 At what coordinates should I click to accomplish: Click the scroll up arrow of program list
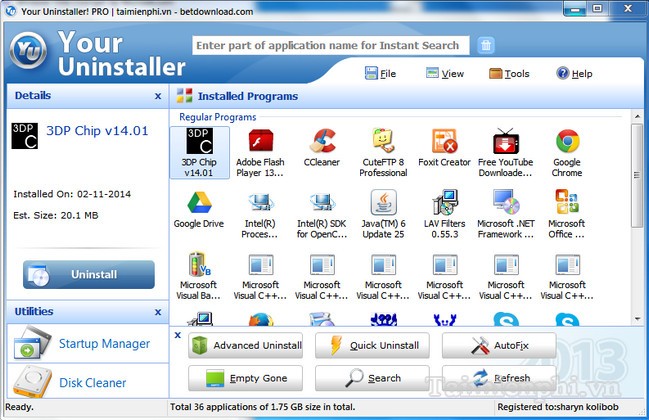(x=637, y=117)
